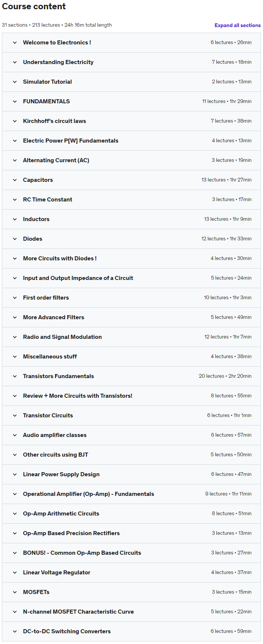This screenshot has height=644, width=263.
Task: Click the chevron next to FUNDAMENTALS
Action: (15, 101)
